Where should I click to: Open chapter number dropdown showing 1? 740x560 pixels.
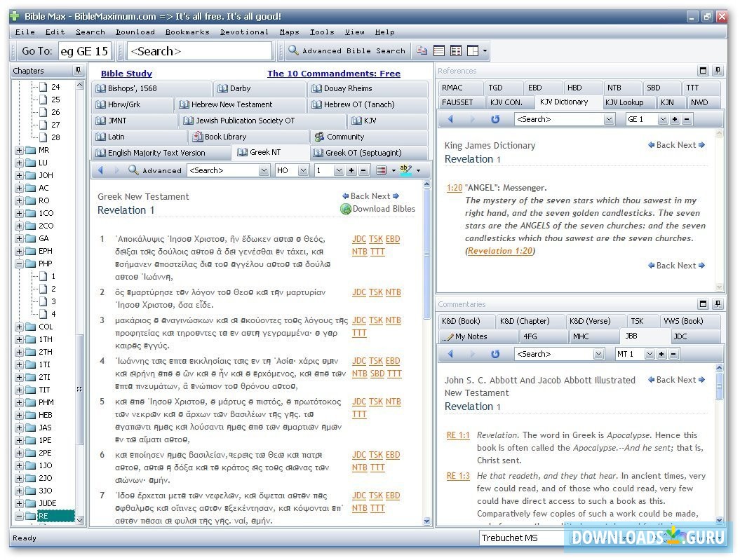coord(339,170)
